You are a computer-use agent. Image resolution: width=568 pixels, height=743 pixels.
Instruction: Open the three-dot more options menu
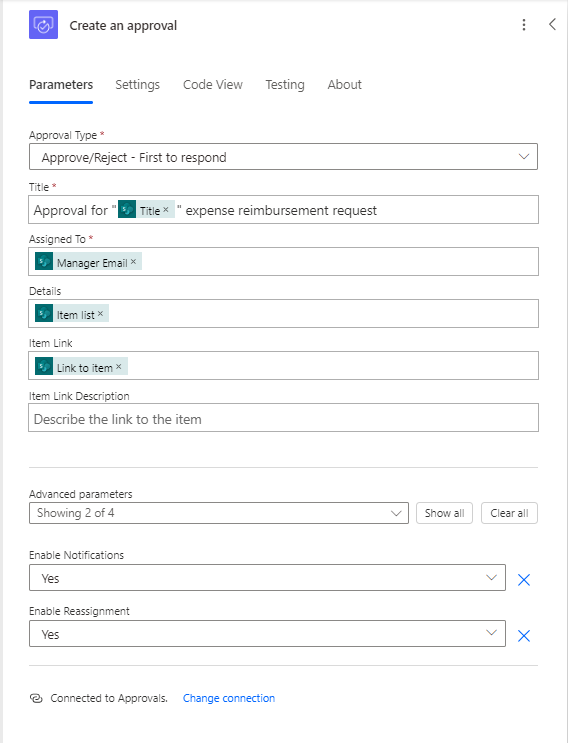(523, 25)
